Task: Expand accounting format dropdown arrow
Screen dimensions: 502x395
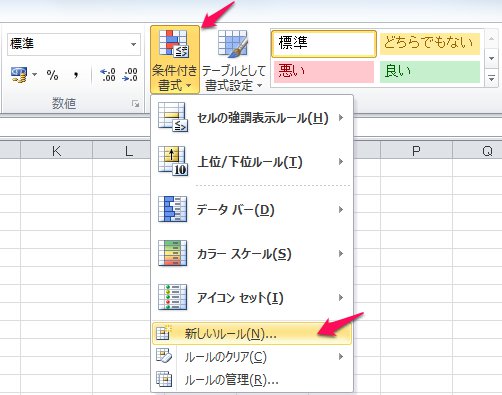Action: click(x=34, y=74)
